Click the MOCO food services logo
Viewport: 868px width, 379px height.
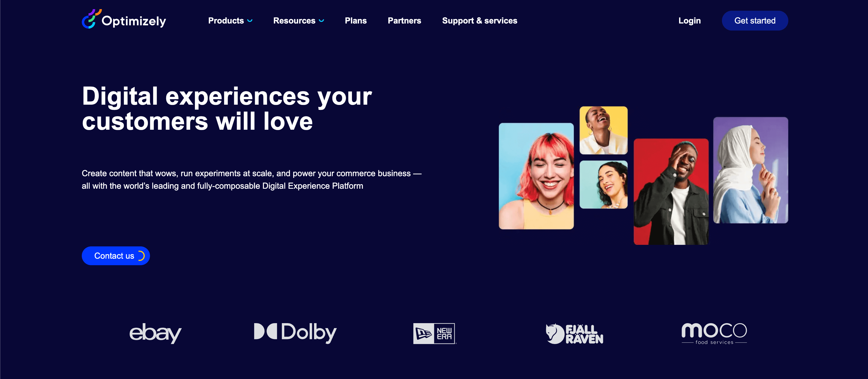[714, 334]
